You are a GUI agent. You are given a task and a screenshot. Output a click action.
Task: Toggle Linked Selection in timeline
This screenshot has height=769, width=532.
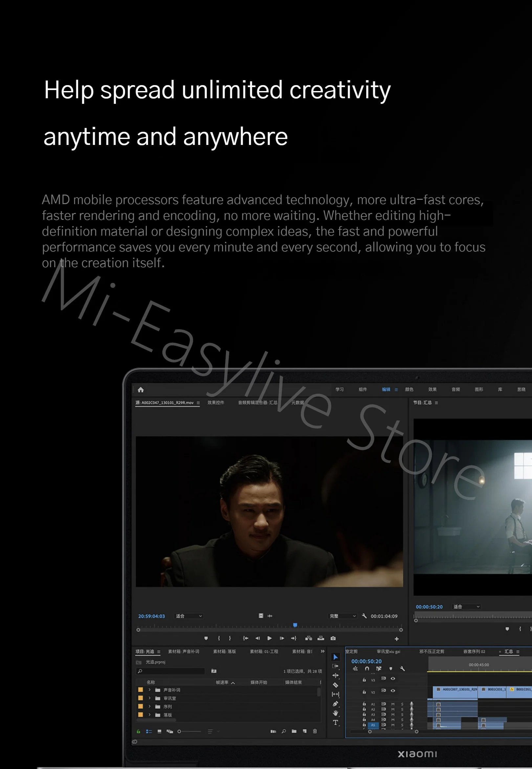(x=379, y=668)
